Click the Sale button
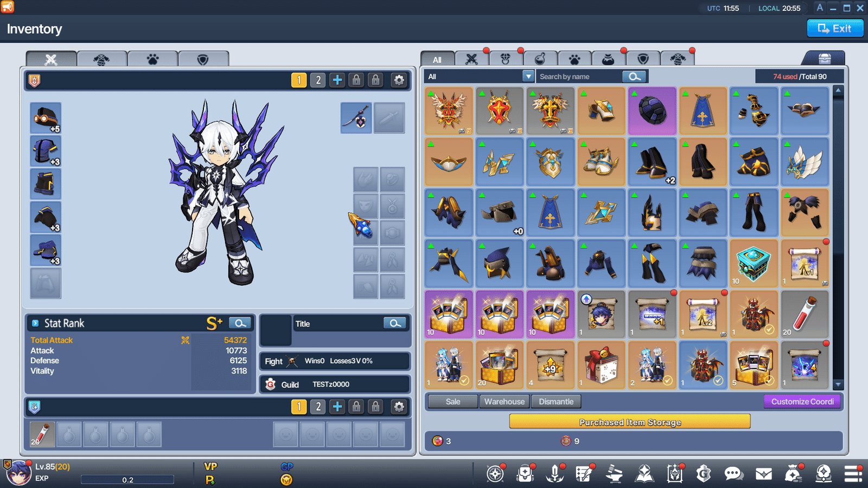 point(453,402)
